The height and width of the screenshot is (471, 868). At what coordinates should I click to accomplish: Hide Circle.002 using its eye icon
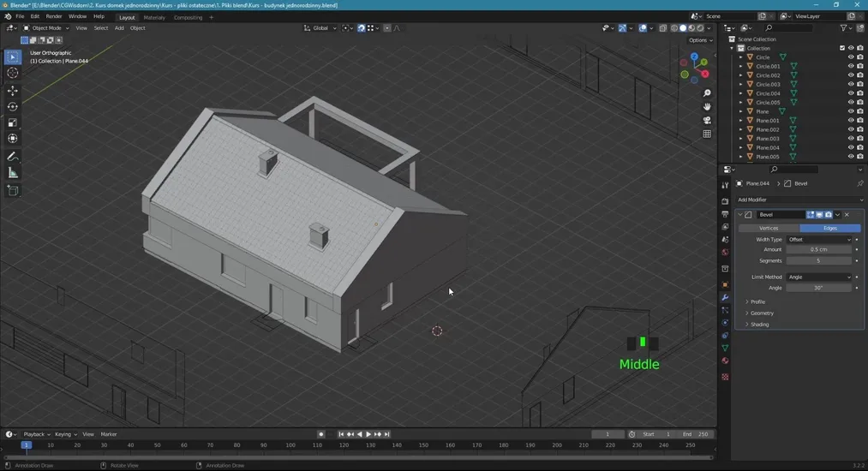tap(851, 75)
